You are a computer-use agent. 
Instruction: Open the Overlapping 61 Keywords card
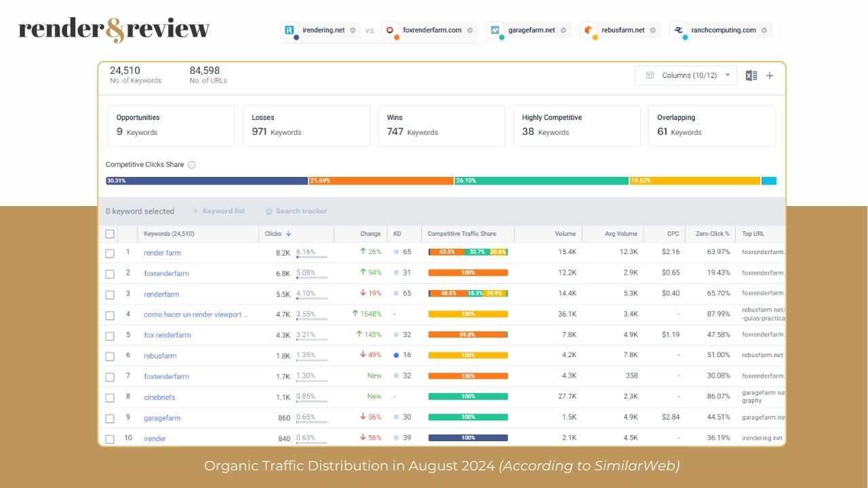pyautogui.click(x=712, y=125)
